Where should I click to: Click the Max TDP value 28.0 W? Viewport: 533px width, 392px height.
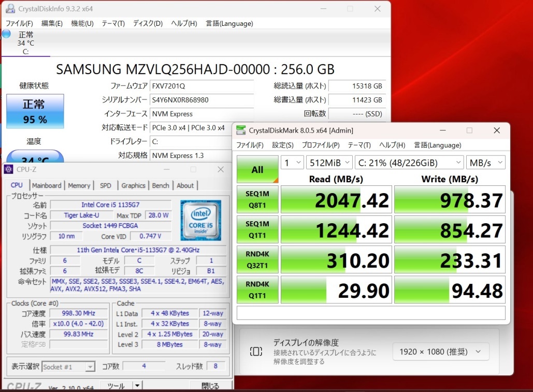pos(159,215)
